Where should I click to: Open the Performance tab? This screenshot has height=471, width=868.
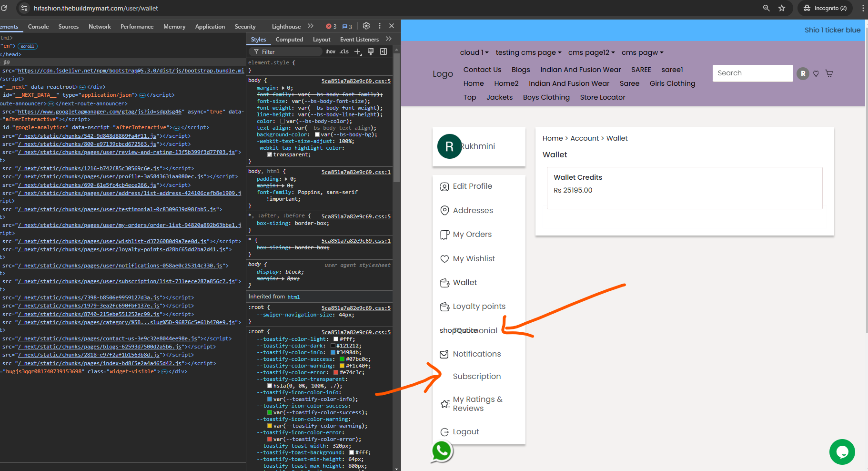tap(137, 27)
